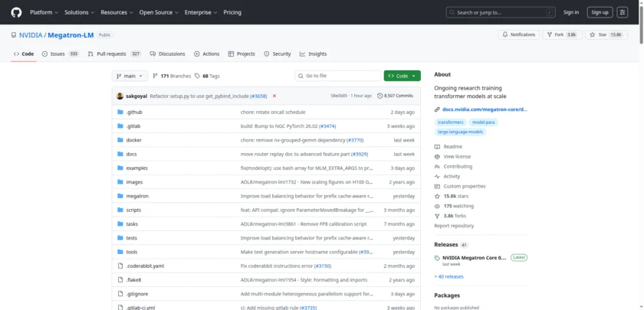Image resolution: width=644 pixels, height=310 pixels.
Task: Open the + 40 releases link
Action: click(x=449, y=276)
